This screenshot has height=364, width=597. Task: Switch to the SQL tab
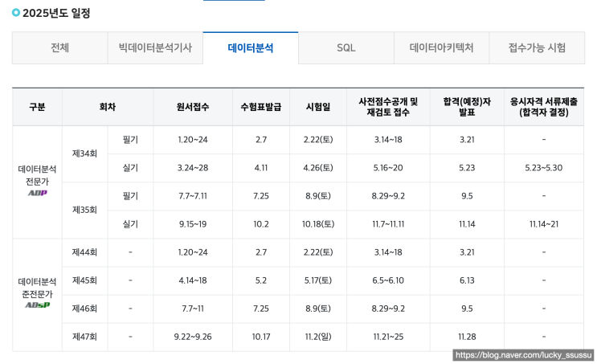click(346, 47)
